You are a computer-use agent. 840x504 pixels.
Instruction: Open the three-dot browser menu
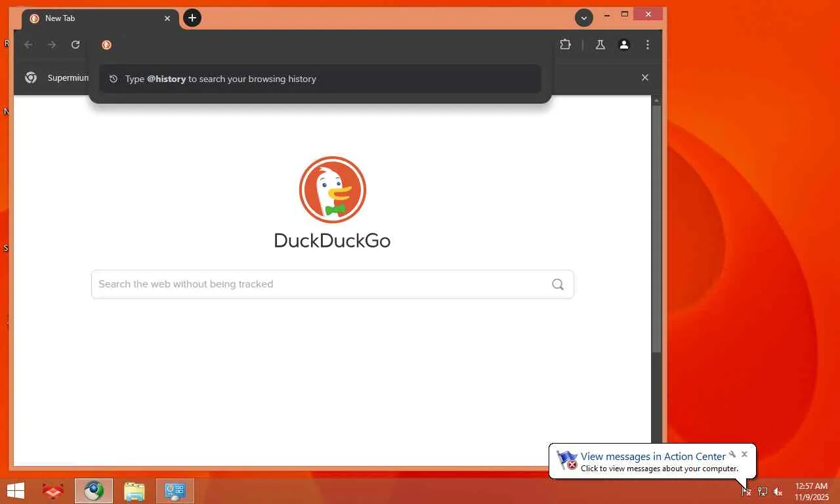click(648, 45)
